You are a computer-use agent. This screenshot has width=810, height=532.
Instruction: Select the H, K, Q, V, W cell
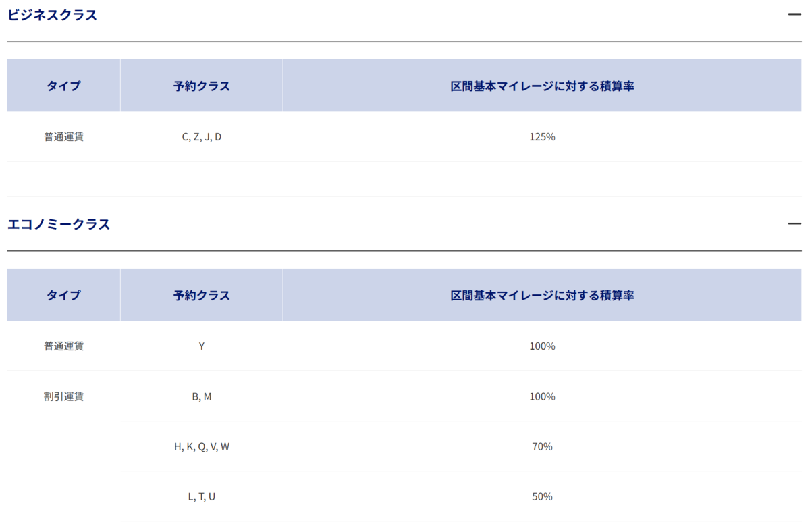202,446
